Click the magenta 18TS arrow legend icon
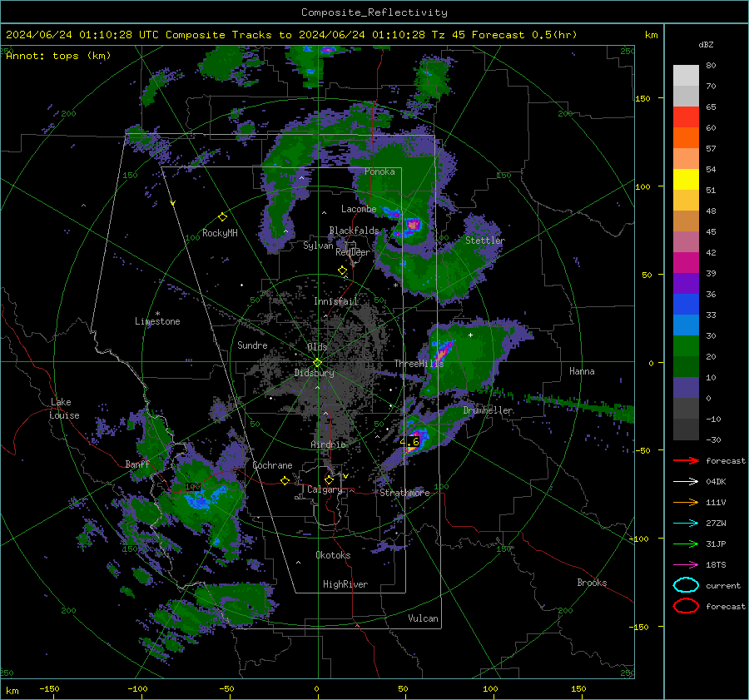 click(686, 565)
